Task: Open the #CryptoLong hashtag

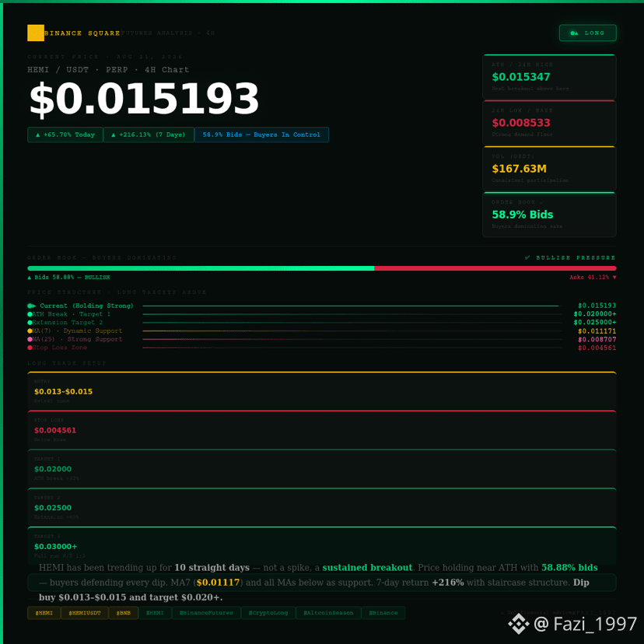Action: click(x=268, y=613)
